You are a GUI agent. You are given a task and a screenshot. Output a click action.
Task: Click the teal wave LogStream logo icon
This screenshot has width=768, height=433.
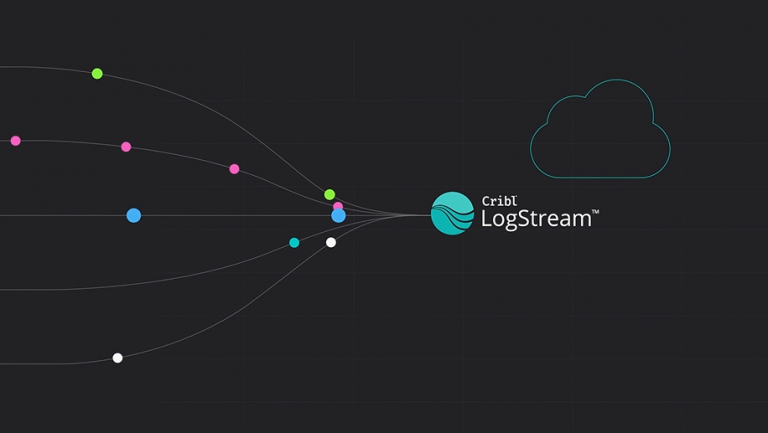[452, 214]
